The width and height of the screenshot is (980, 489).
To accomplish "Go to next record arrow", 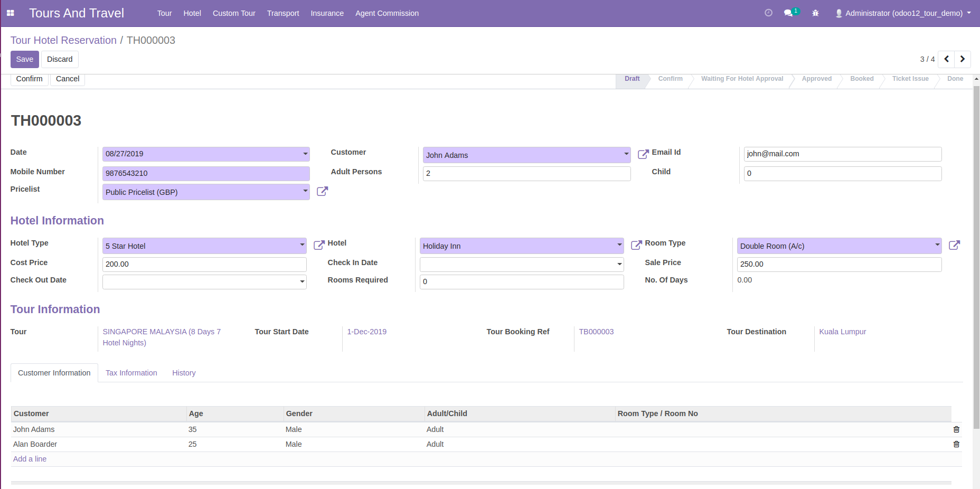I will pos(963,59).
